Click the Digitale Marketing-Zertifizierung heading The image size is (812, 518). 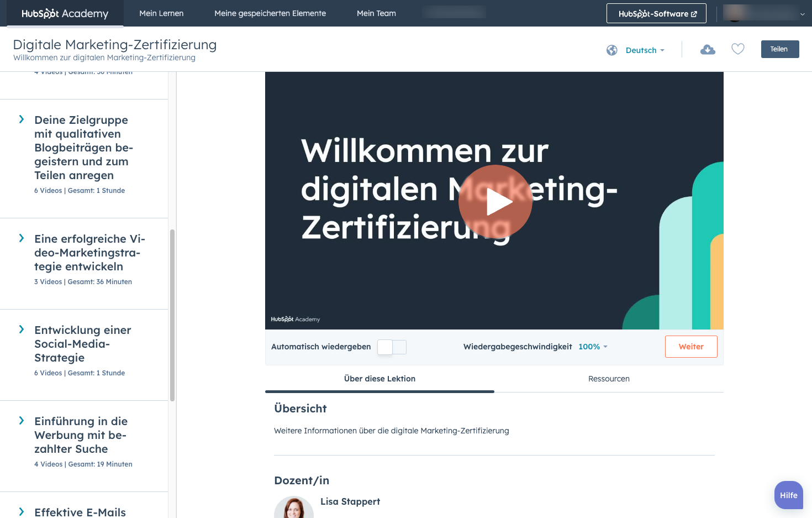pos(115,44)
